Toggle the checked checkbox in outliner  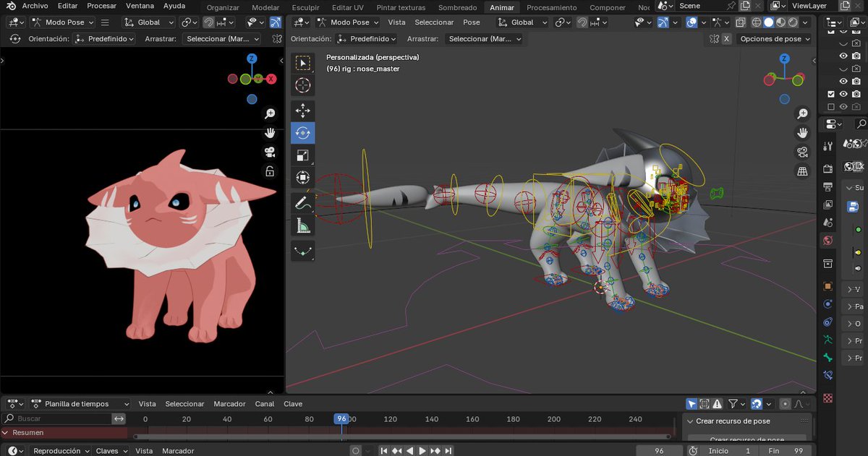pos(830,94)
